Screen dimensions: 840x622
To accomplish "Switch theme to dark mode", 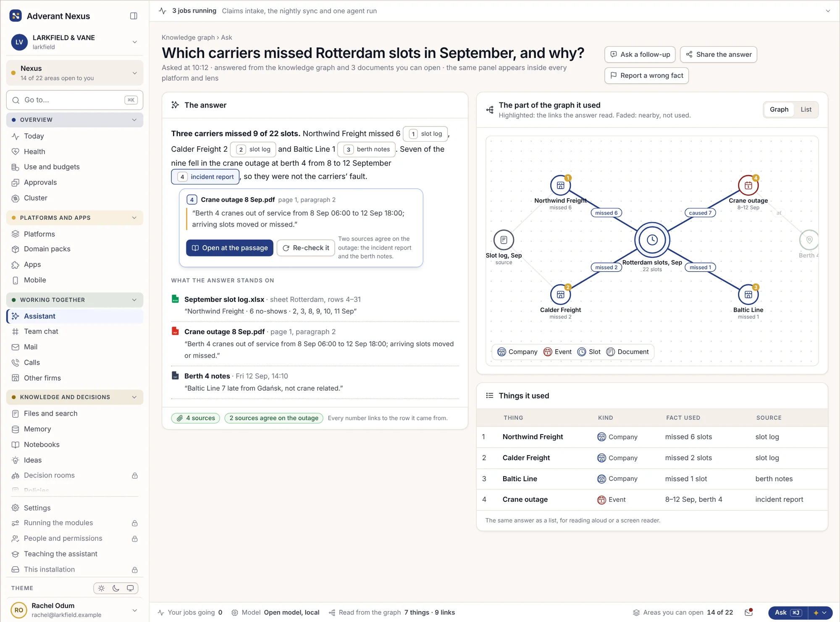I will pyautogui.click(x=116, y=588).
